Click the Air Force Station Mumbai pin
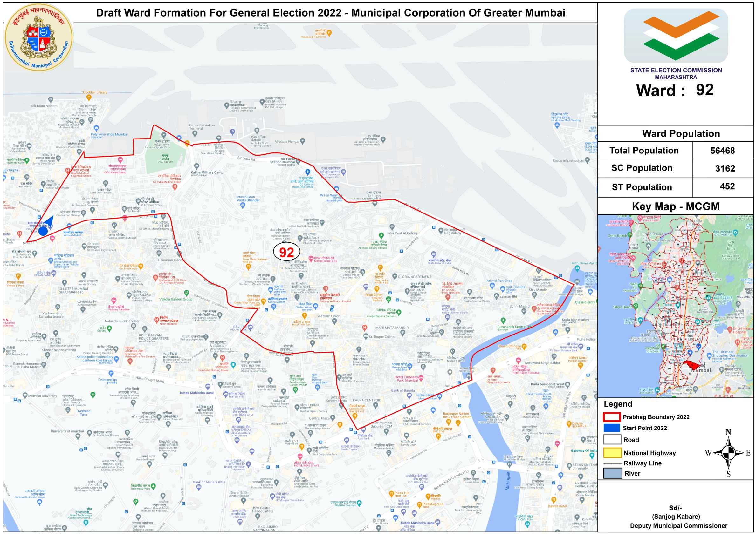Image resolution: width=756 pixels, height=534 pixels. [298, 161]
